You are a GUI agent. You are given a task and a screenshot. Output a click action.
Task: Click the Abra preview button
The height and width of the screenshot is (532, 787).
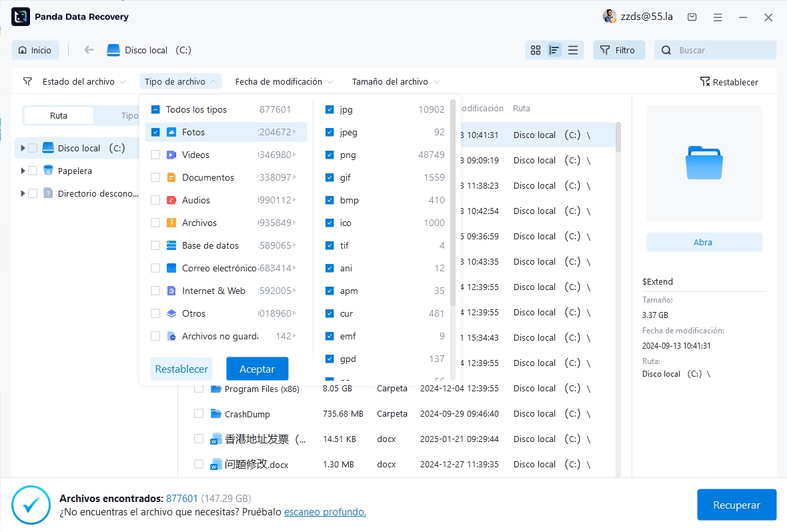[704, 242]
